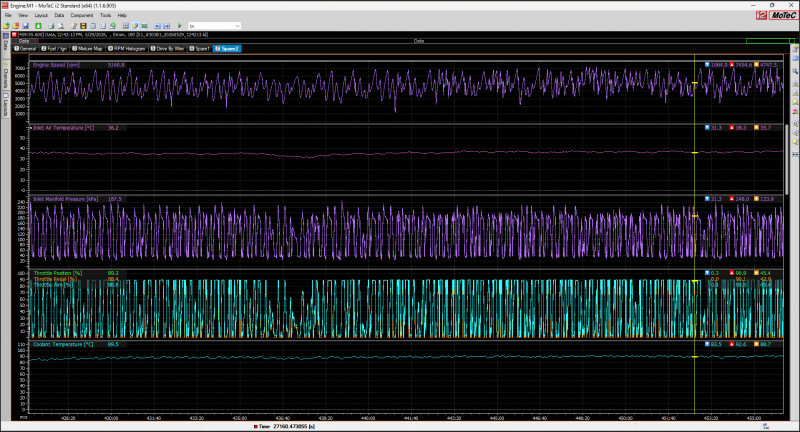Click the Throttle Position [%] channel label
The width and height of the screenshot is (800, 432).
coord(57,273)
